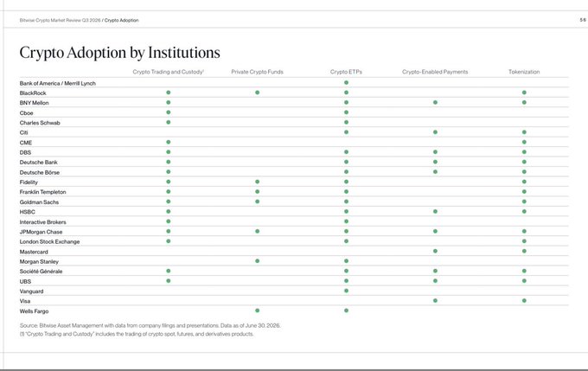This screenshot has height=371, width=588.
Task: Click Interactive Brokers' Crypto Trading dot
Action: coord(169,221)
